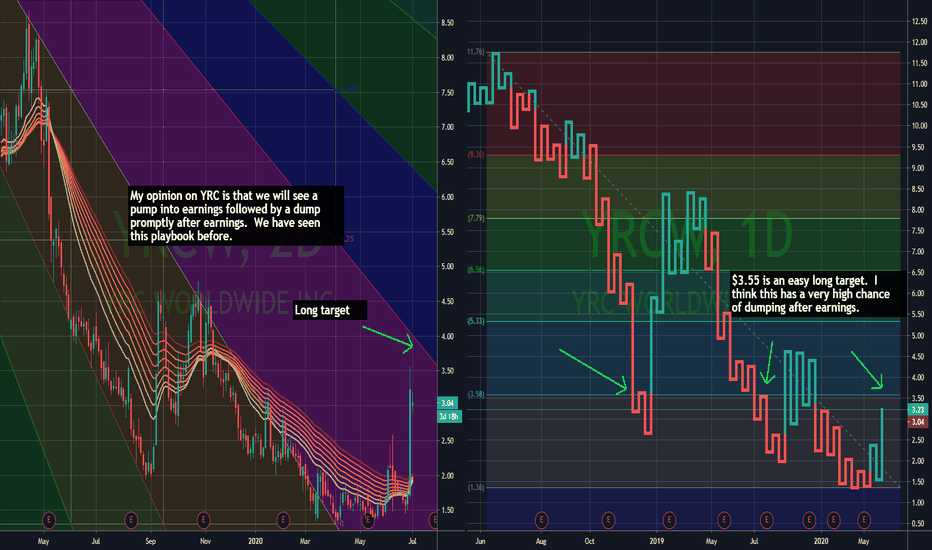Select the 'My opinion on YRC' text note

pyautogui.click(x=236, y=216)
